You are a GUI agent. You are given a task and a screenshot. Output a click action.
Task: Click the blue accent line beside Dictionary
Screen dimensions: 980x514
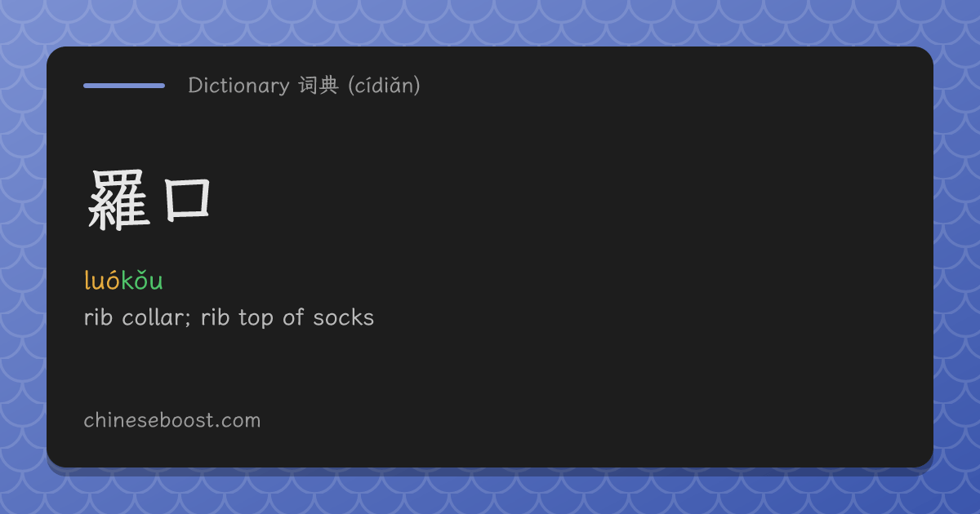pyautogui.click(x=124, y=86)
